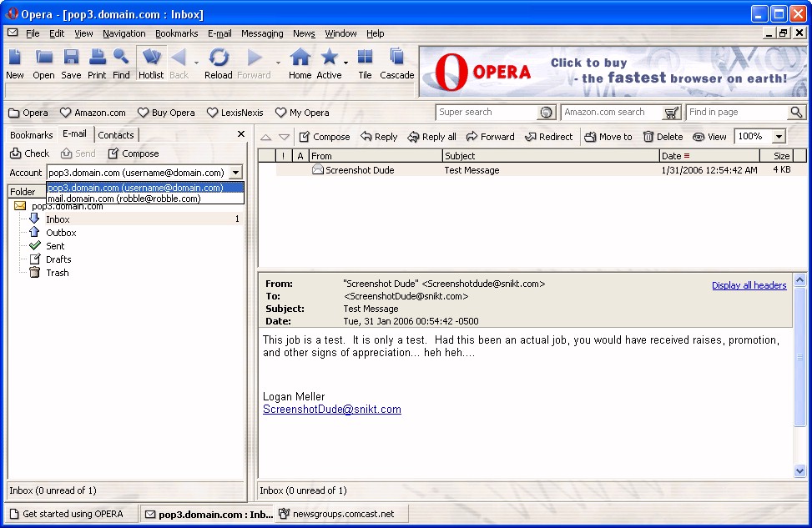
Task: Go to next message with down arrow
Action: click(284, 137)
